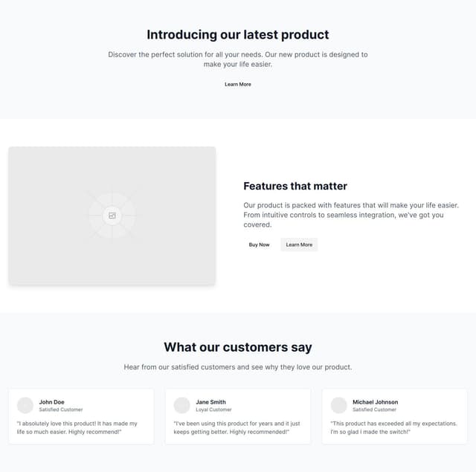
Task: Click the hero section Learn More button
Action: coord(238,84)
